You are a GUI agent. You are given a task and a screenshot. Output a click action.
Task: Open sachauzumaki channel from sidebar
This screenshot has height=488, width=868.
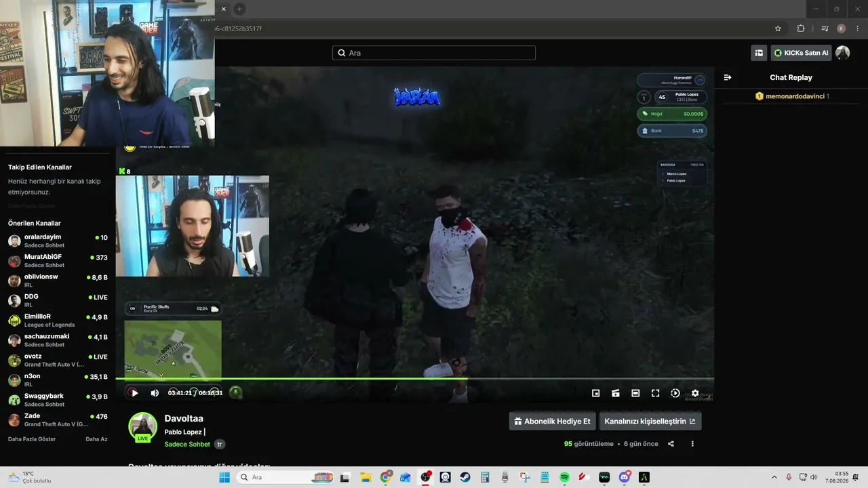click(58, 340)
